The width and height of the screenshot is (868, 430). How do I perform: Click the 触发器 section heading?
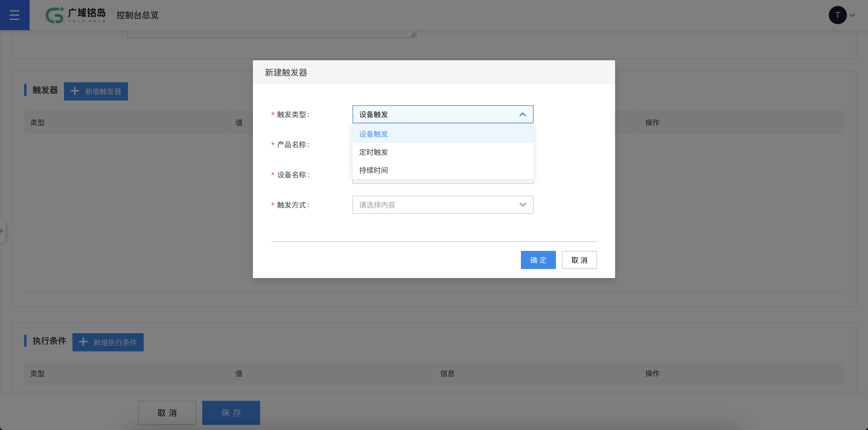[x=45, y=90]
